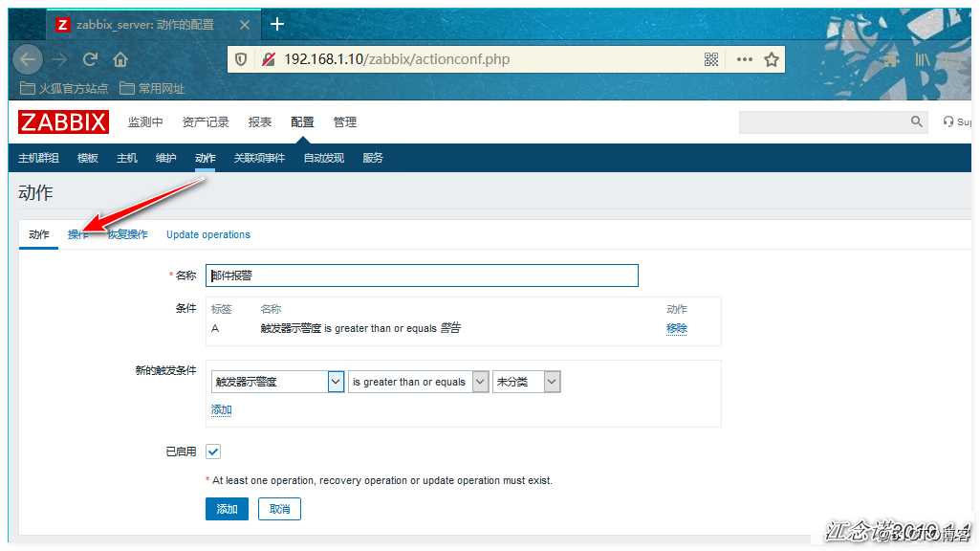
Task: Switch to the 操作 tab
Action: (77, 234)
